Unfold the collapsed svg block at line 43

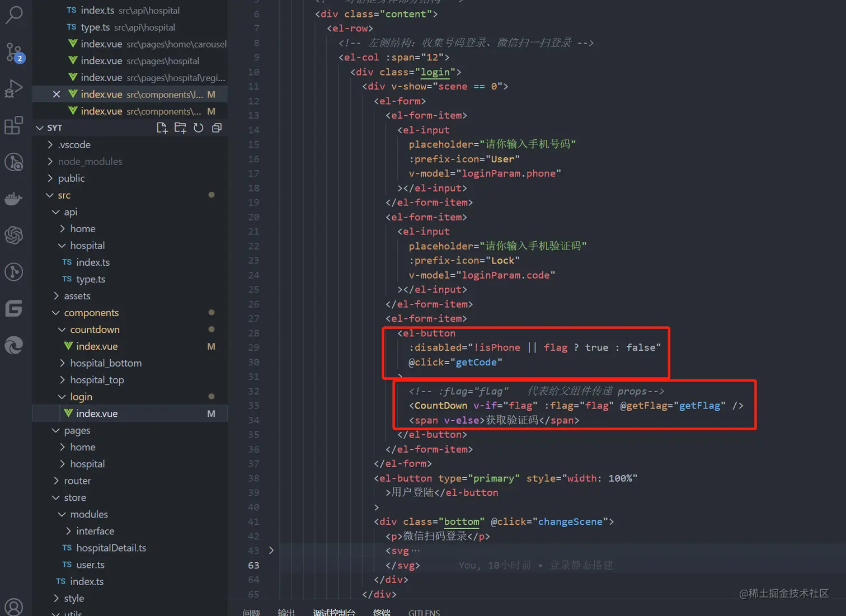pos(271,551)
